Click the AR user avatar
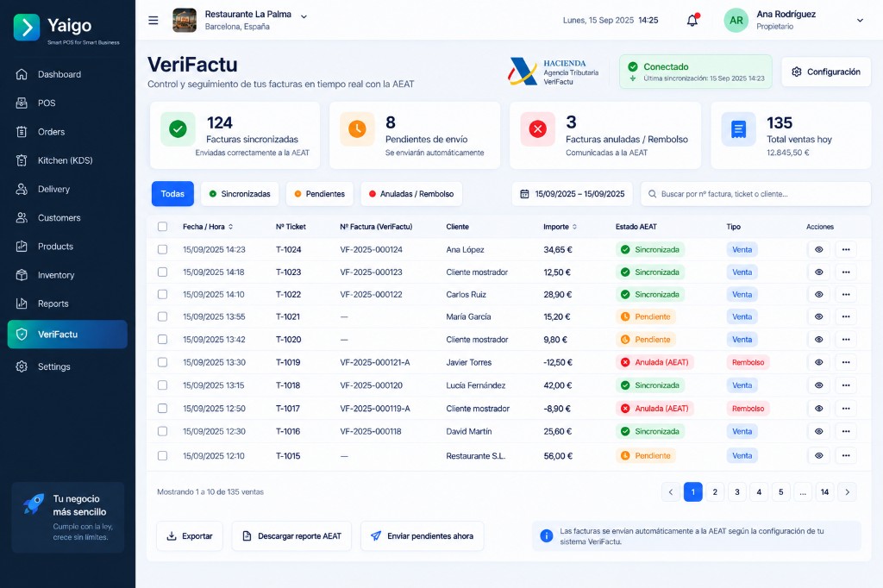 (x=736, y=21)
